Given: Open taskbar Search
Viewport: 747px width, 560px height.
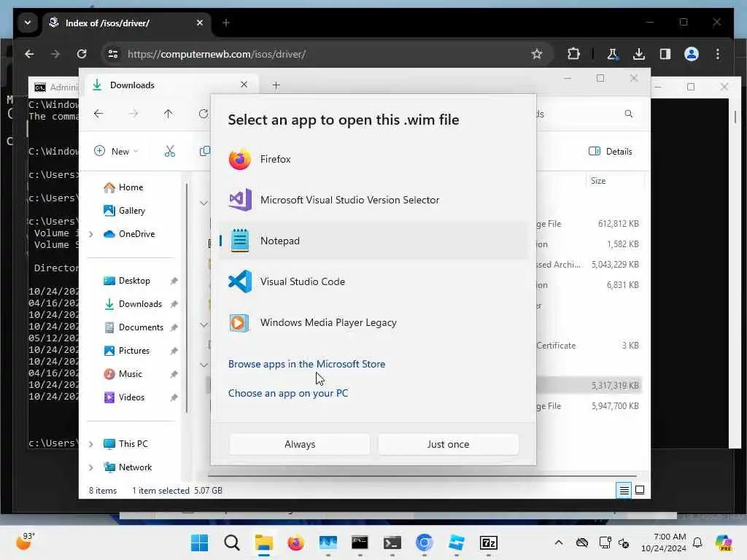Looking at the screenshot, I should pyautogui.click(x=231, y=542).
